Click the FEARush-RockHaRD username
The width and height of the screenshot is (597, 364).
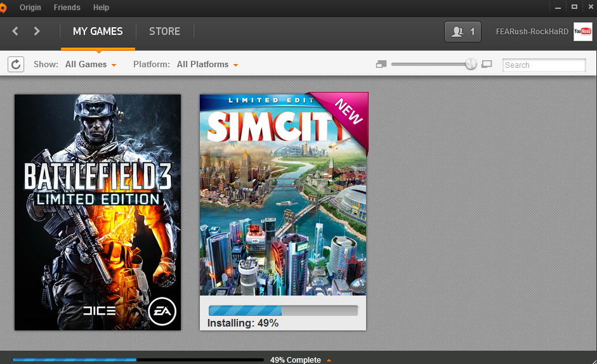tap(532, 32)
